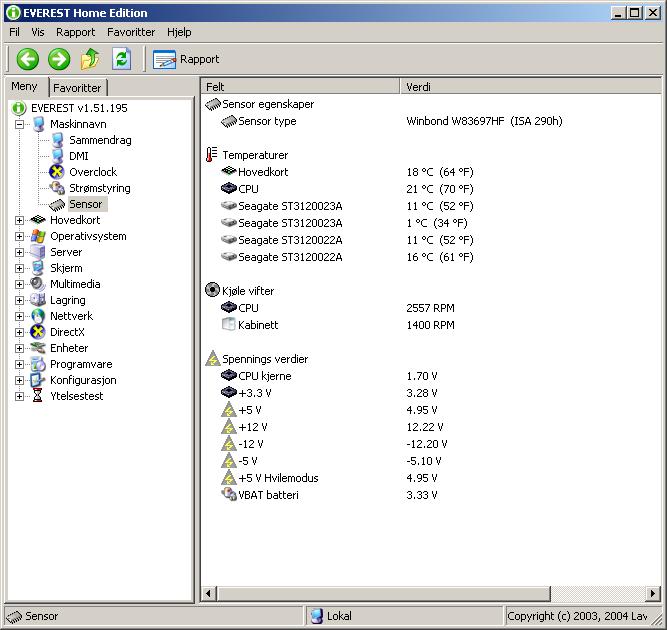The height and width of the screenshot is (630, 667).
Task: Select the DirectX tree icon
Action: click(x=38, y=332)
